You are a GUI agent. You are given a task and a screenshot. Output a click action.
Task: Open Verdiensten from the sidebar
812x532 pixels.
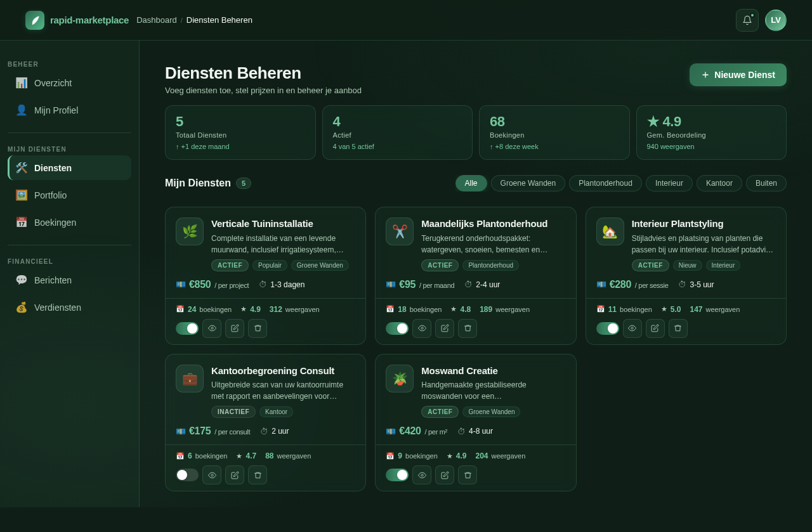57,308
